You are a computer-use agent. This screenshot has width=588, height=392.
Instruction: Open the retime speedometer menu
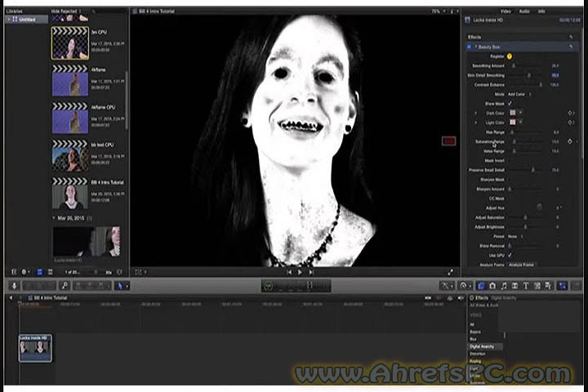[465, 286]
